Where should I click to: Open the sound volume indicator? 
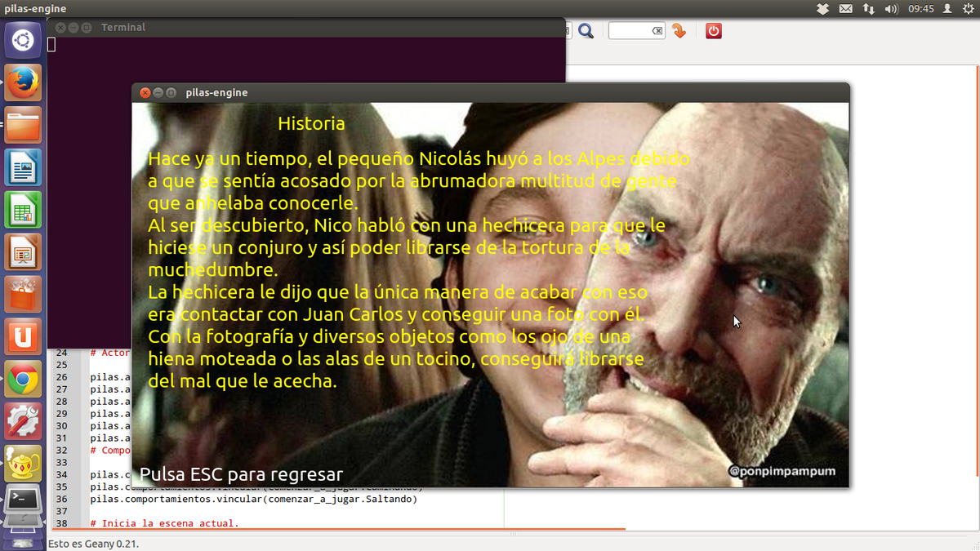click(892, 9)
